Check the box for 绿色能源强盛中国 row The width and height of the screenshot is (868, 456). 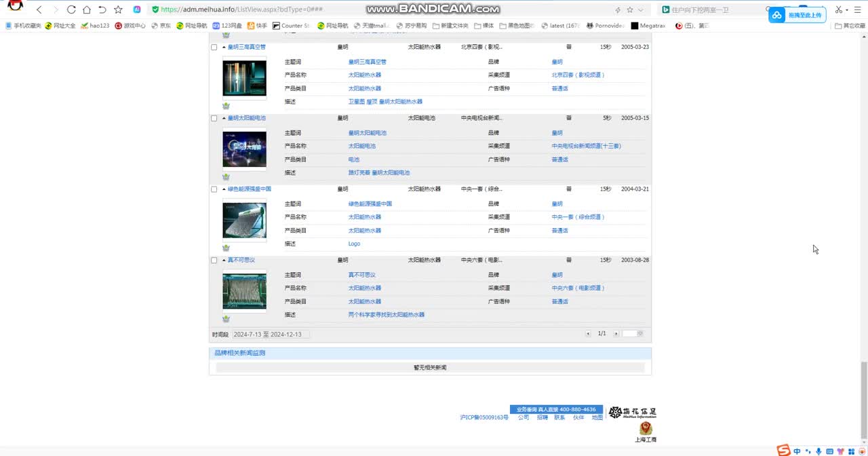pyautogui.click(x=214, y=189)
